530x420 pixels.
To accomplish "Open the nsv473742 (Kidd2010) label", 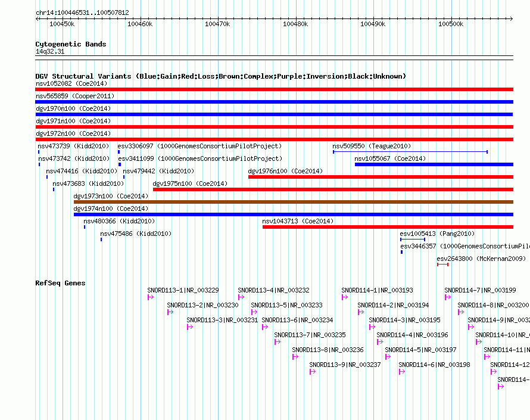I will 74,158.
